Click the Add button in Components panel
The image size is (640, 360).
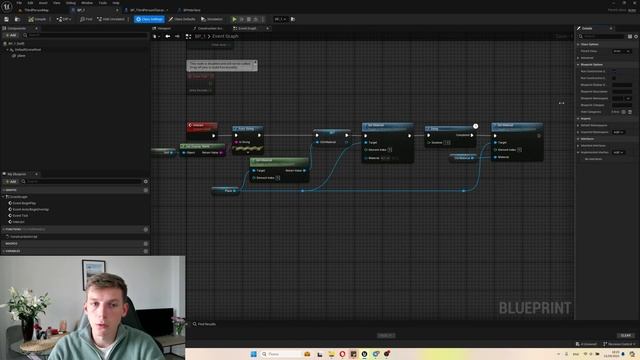click(x=11, y=36)
